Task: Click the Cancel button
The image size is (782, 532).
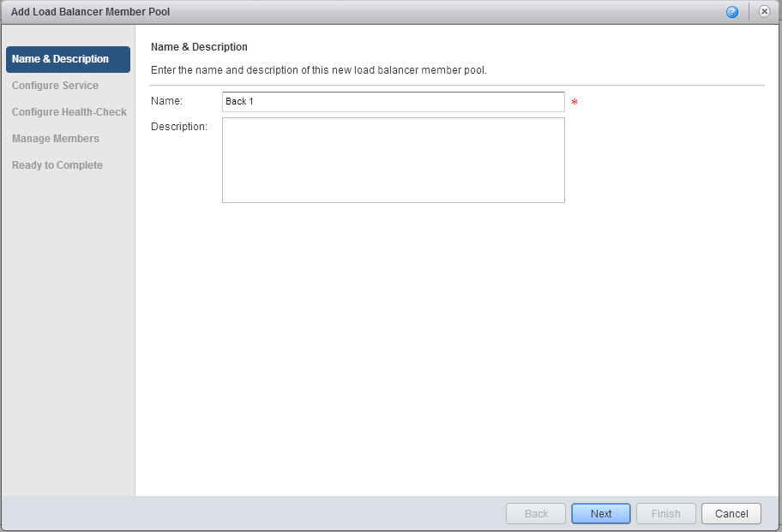Action: [x=731, y=513]
